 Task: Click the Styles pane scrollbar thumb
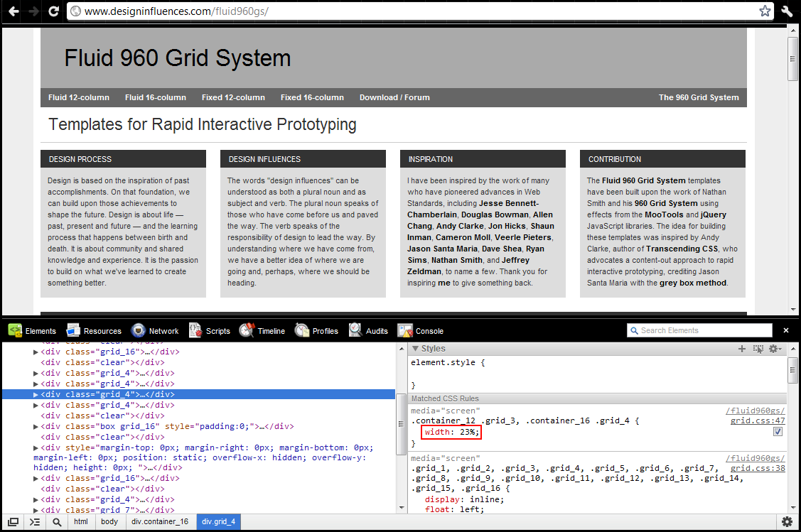[x=793, y=370]
